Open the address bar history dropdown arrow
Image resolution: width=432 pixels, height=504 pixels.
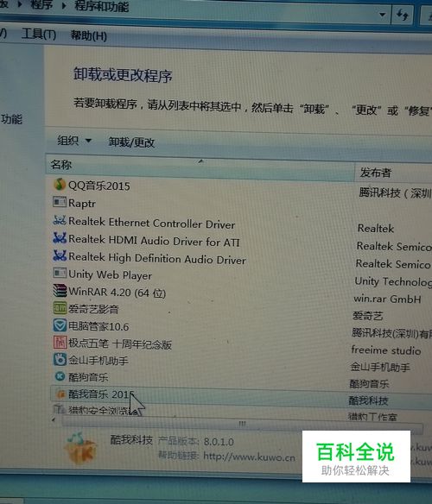pos(382,15)
